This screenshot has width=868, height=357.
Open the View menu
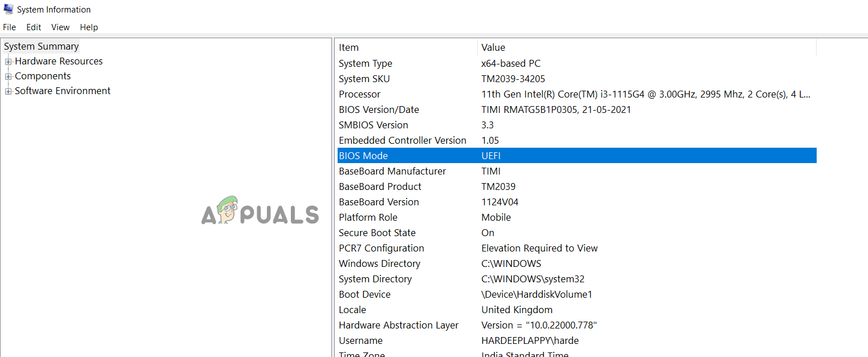click(x=60, y=27)
